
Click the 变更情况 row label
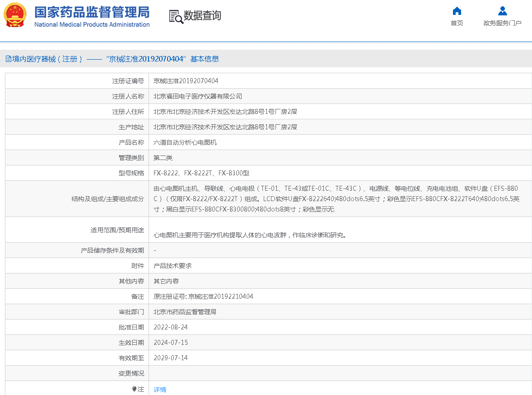pyautogui.click(x=131, y=373)
